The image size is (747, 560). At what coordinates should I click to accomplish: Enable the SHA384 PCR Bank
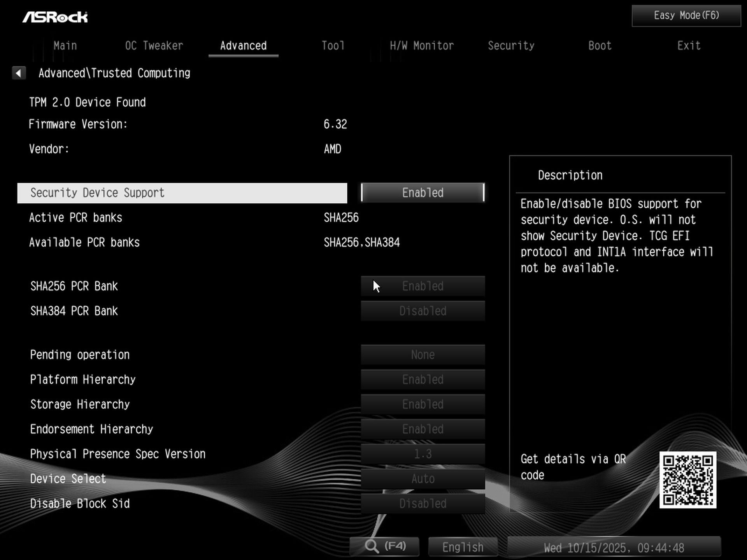coord(423,311)
